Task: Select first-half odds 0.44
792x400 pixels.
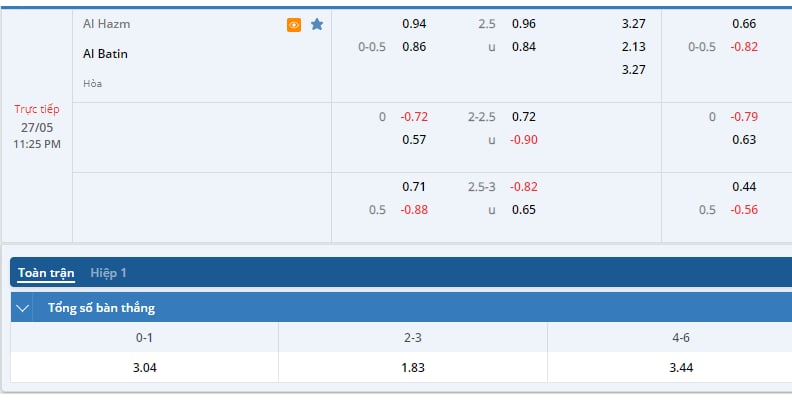Action: 744,186
